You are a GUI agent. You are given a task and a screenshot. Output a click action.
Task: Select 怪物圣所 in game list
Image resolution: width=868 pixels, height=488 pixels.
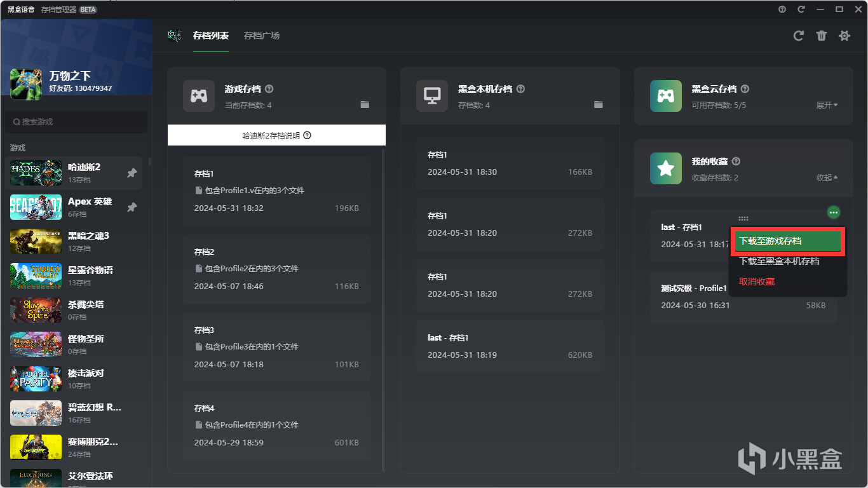click(x=74, y=344)
